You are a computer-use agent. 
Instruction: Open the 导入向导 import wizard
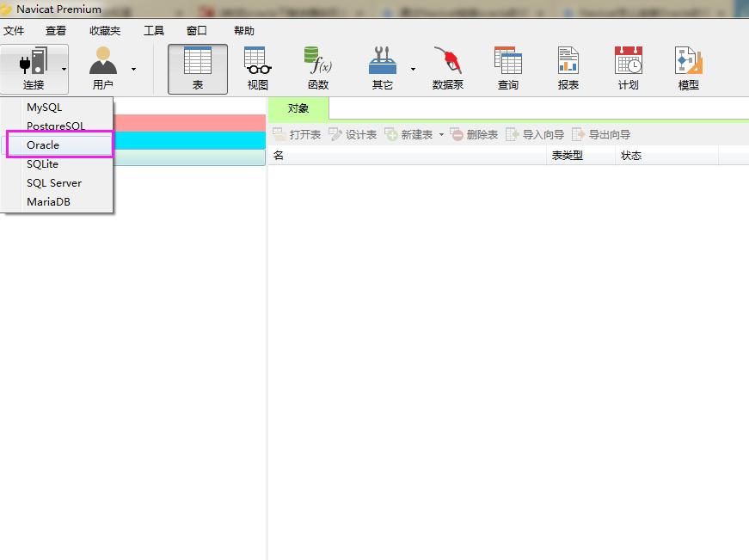[x=535, y=135]
